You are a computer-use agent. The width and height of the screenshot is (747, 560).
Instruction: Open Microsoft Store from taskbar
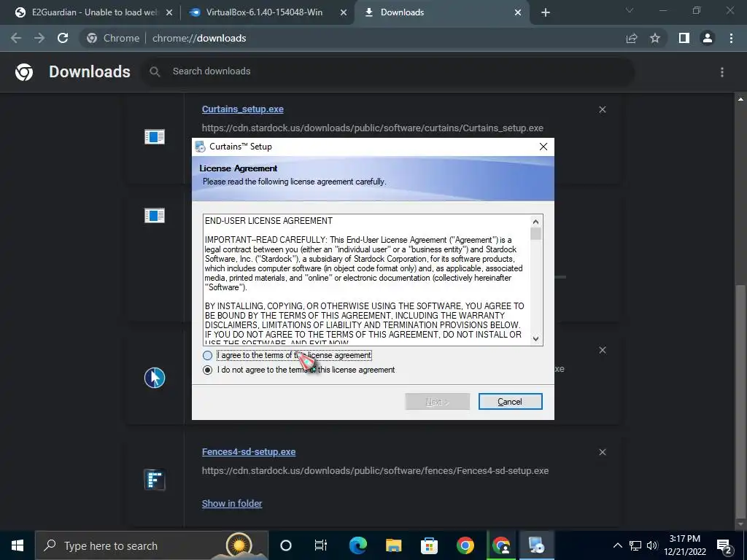(x=429, y=545)
